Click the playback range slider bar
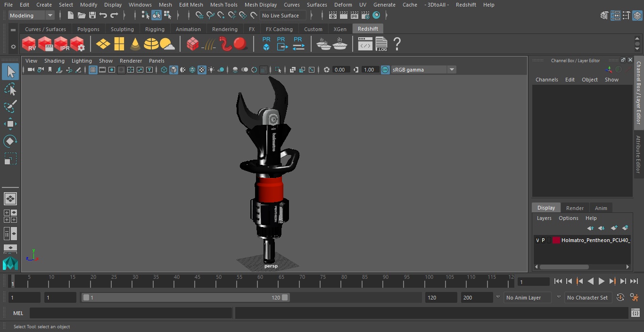Image resolution: width=644 pixels, height=332 pixels. 185,298
